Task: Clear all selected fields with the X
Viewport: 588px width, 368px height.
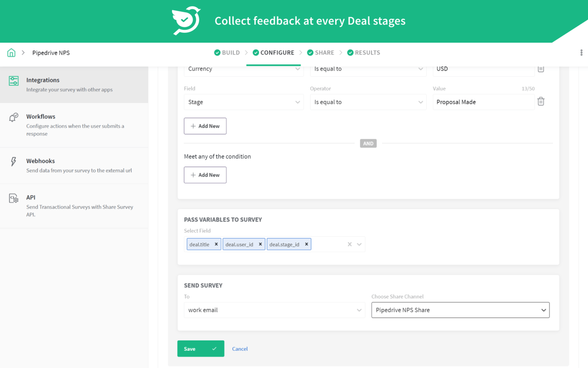Action: click(x=350, y=244)
